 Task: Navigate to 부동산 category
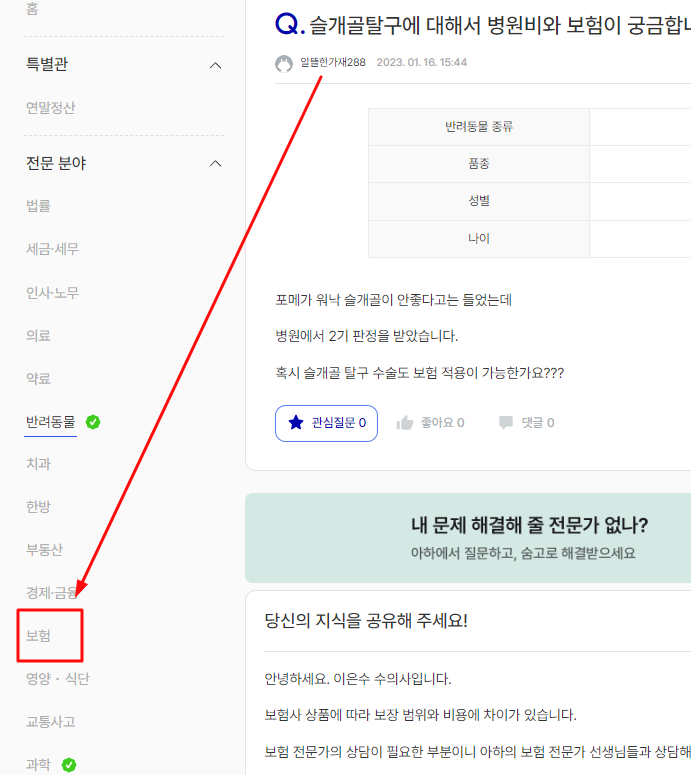point(45,549)
